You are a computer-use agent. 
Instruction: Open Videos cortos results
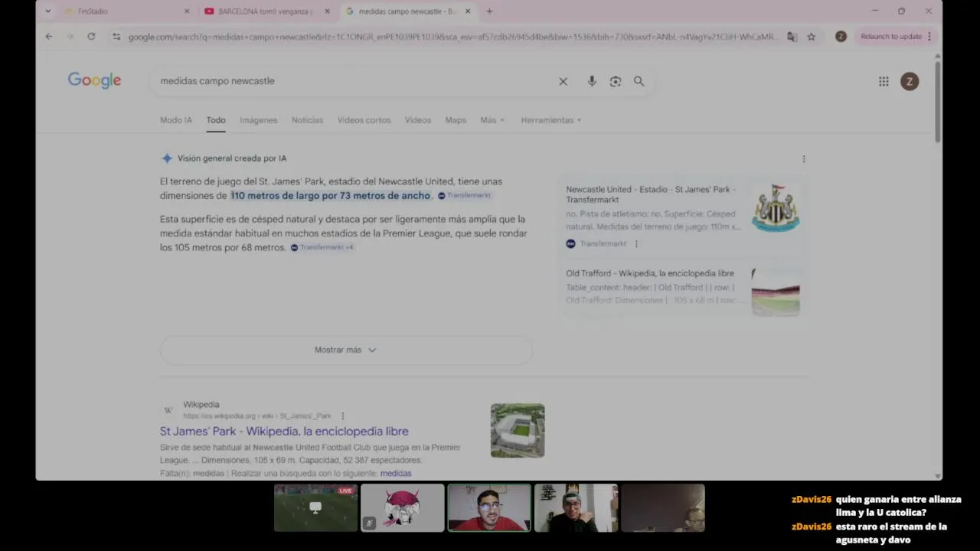(364, 120)
